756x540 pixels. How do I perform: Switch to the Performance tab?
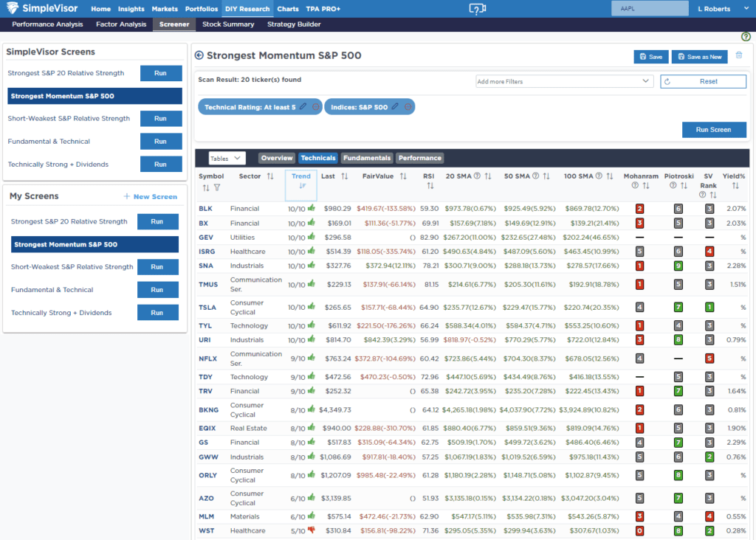(x=419, y=158)
